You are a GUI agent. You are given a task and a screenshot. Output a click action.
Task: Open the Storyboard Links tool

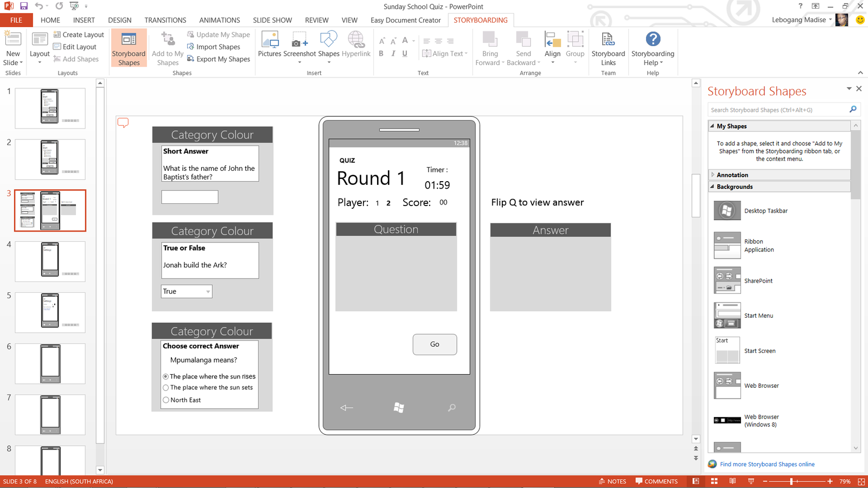point(608,48)
